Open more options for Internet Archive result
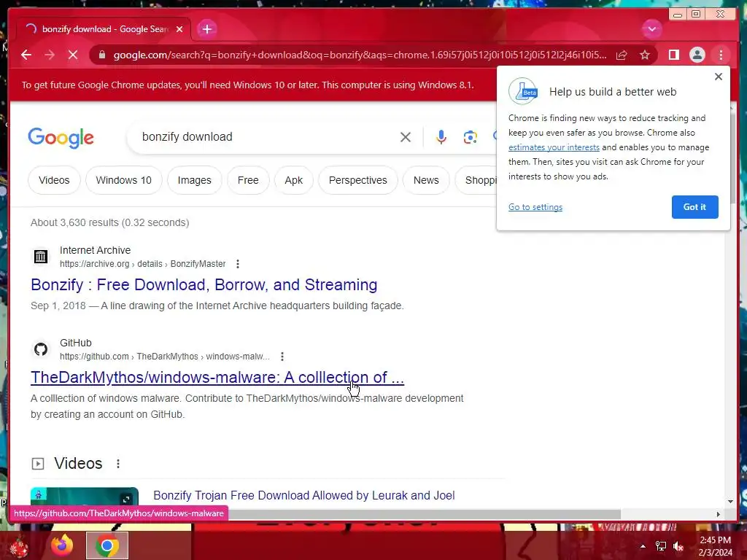 [x=238, y=264]
